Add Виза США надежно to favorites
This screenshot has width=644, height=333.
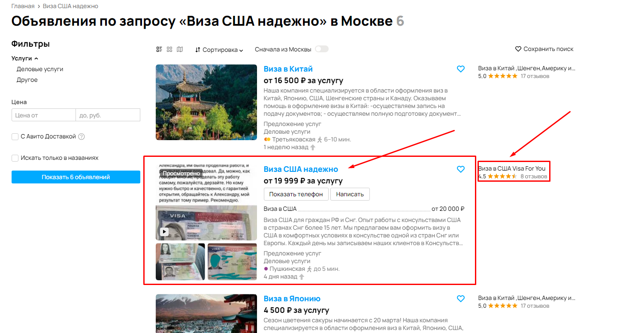(461, 169)
